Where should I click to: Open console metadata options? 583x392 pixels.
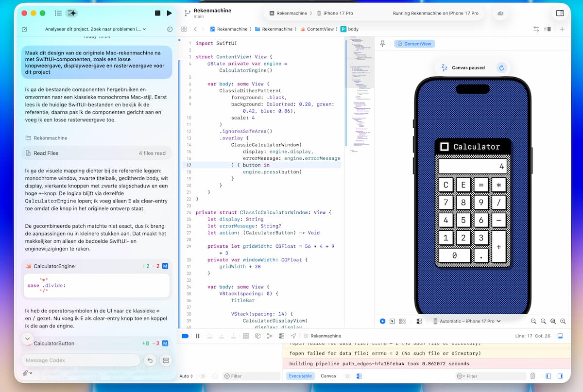(359, 376)
